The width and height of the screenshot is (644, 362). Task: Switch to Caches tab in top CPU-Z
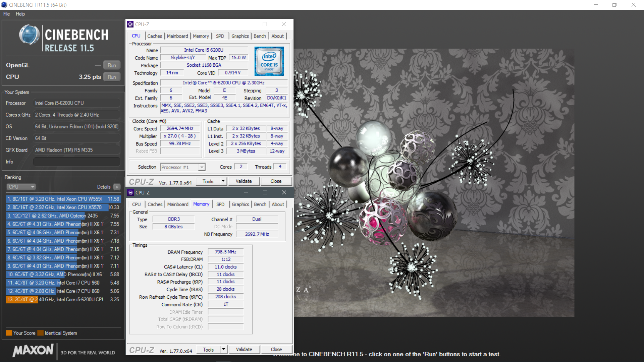pyautogui.click(x=155, y=36)
